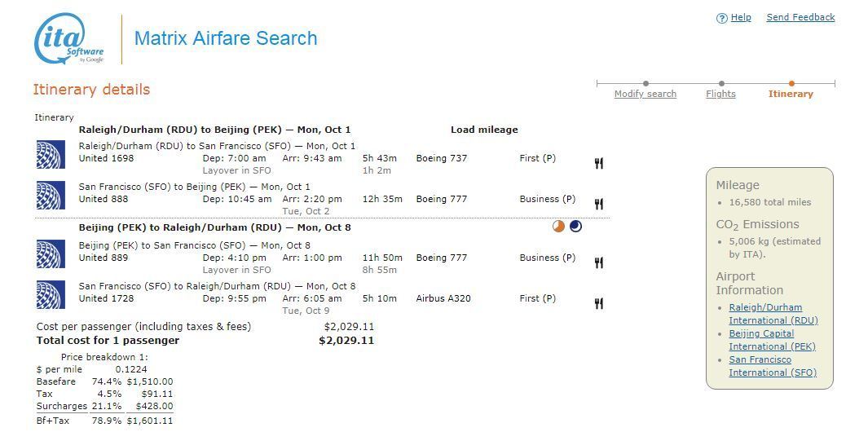Click Arr: 6:05 am arrival time
This screenshot has width=868, height=432.
[x=312, y=298]
